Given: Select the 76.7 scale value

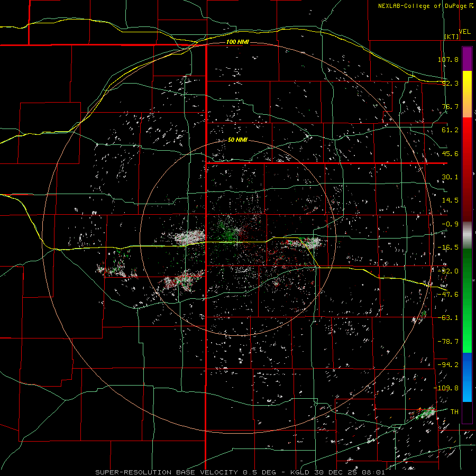Looking at the screenshot, I should point(450,106).
